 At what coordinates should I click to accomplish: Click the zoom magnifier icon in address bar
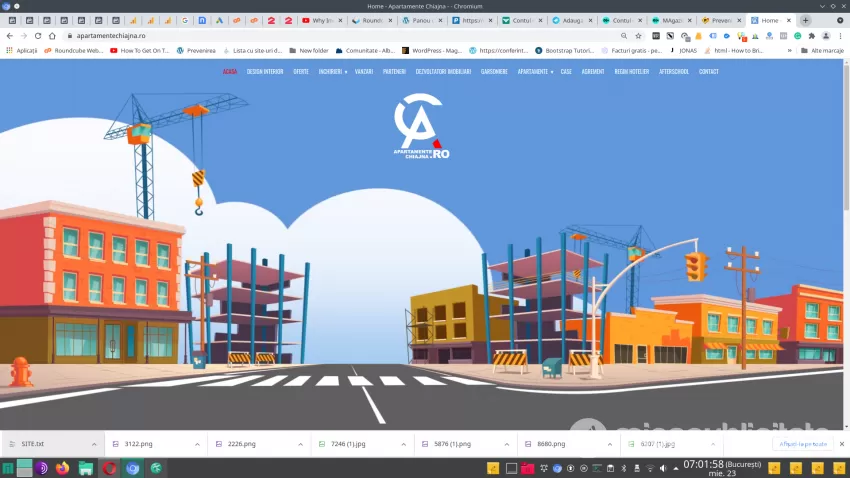pos(624,36)
